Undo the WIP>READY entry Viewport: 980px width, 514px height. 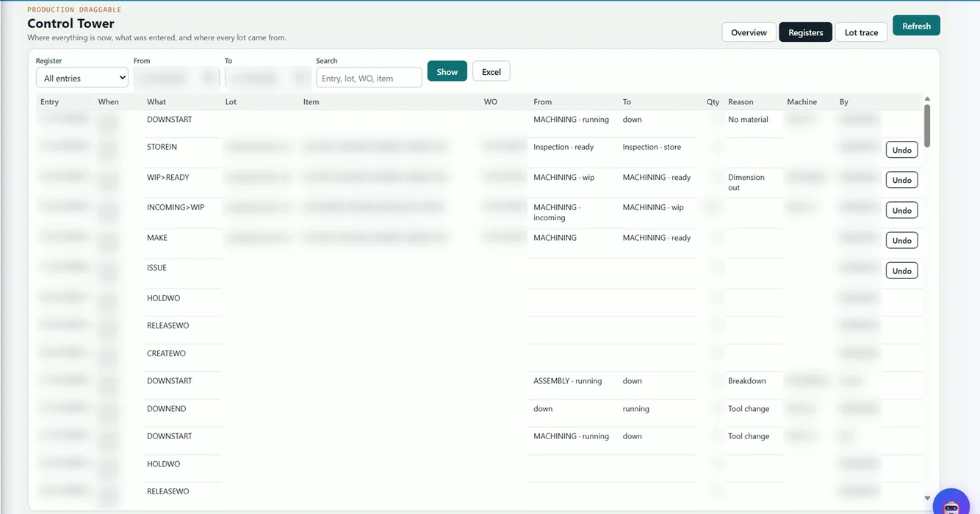(901, 180)
